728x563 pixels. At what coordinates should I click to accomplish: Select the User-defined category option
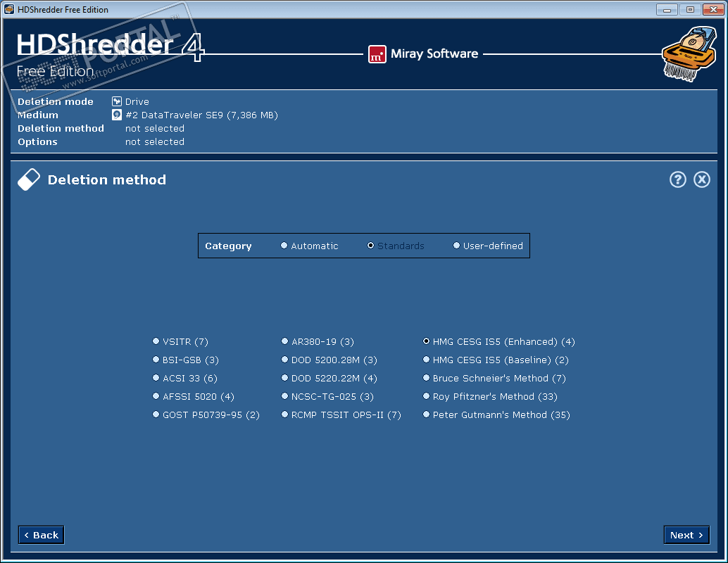pyautogui.click(x=488, y=246)
